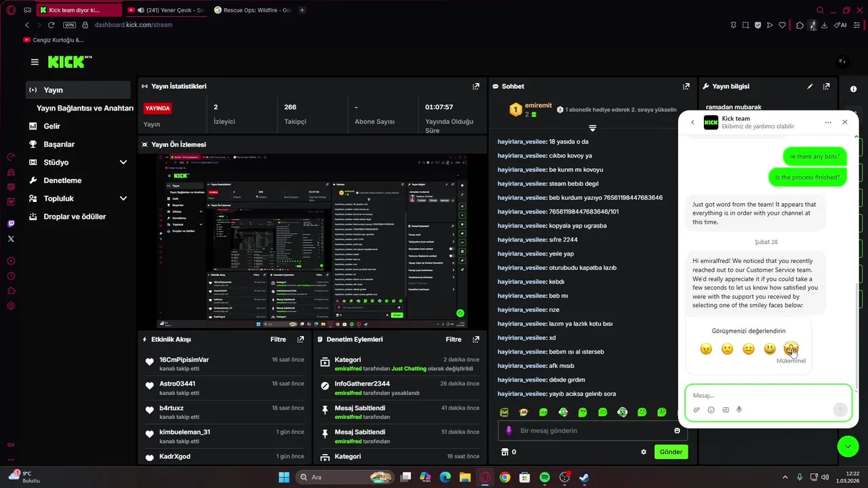The height and width of the screenshot is (488, 868).
Task: Click the green Gönder button
Action: point(671,451)
